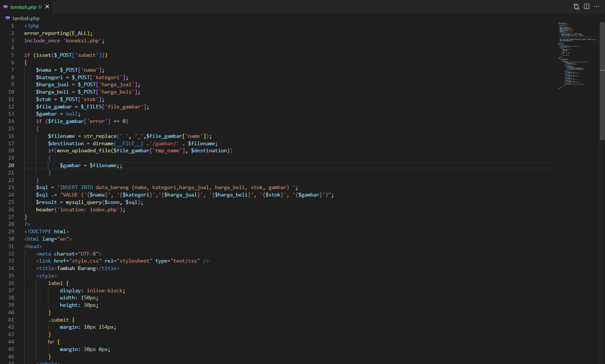Open More Actions to reveal editor commands

pyautogui.click(x=597, y=6)
